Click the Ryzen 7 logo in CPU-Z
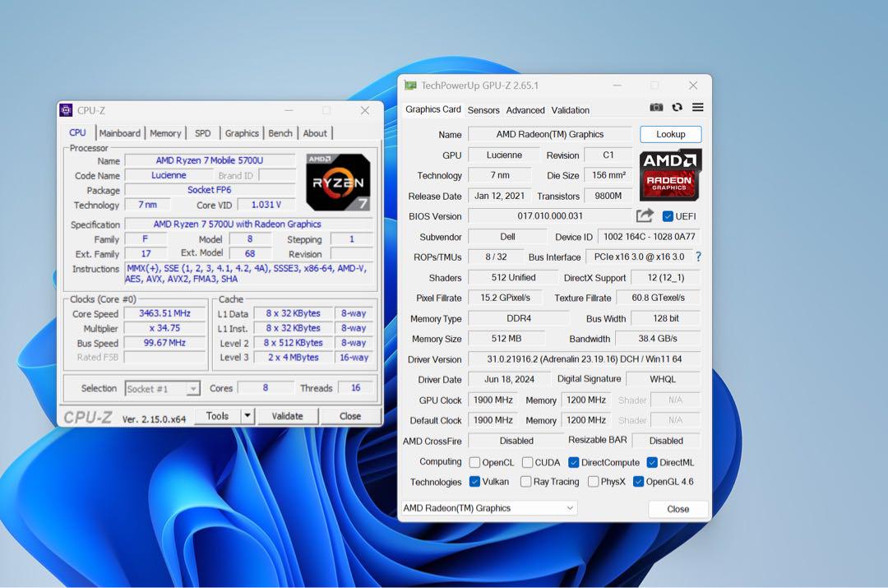Image resolution: width=888 pixels, height=588 pixels. [338, 182]
